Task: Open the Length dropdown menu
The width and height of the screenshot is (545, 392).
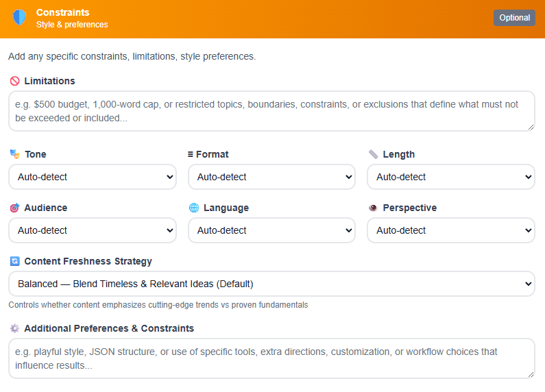Action: tap(450, 177)
